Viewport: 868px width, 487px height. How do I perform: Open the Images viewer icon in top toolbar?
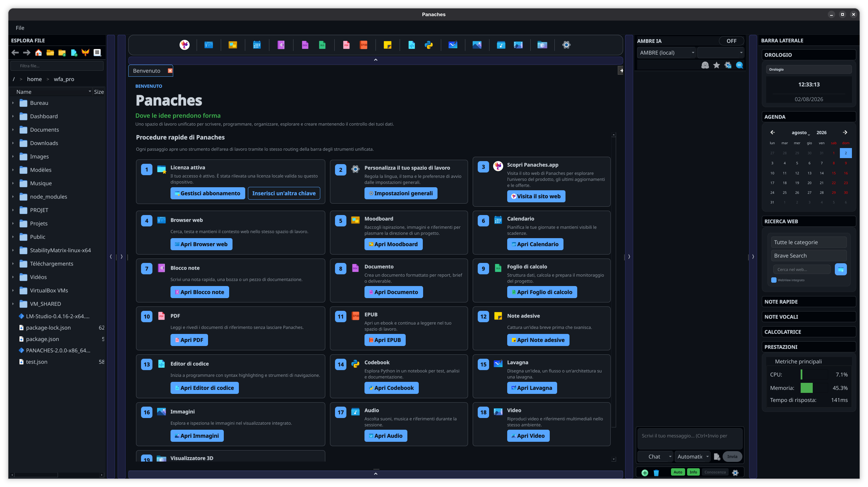click(477, 45)
